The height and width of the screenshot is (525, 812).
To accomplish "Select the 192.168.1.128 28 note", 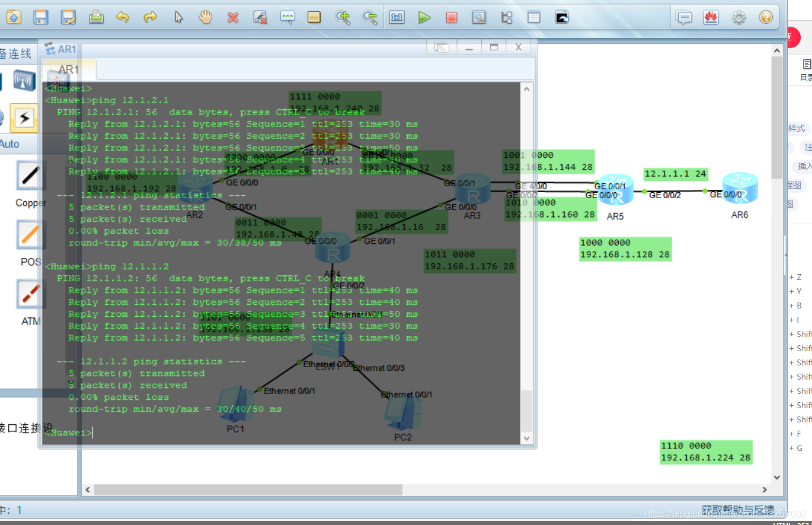I will point(625,249).
